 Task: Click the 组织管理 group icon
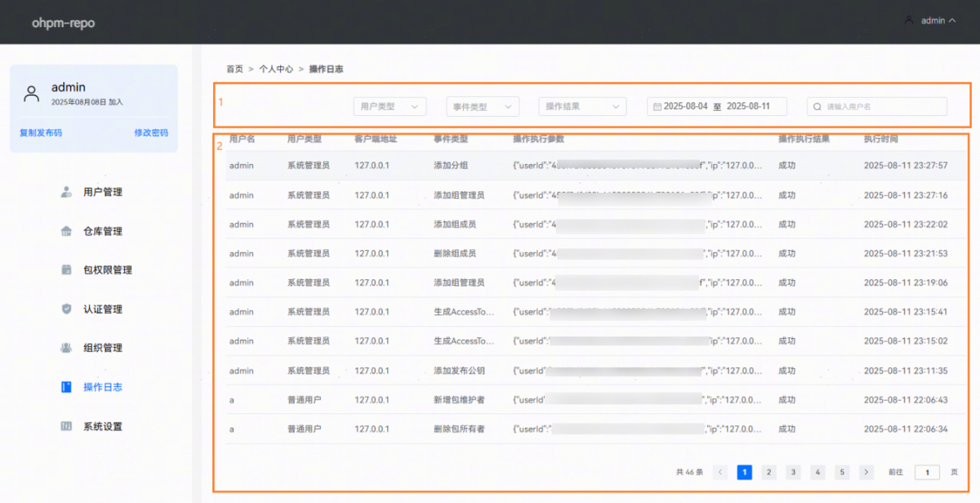click(66, 348)
